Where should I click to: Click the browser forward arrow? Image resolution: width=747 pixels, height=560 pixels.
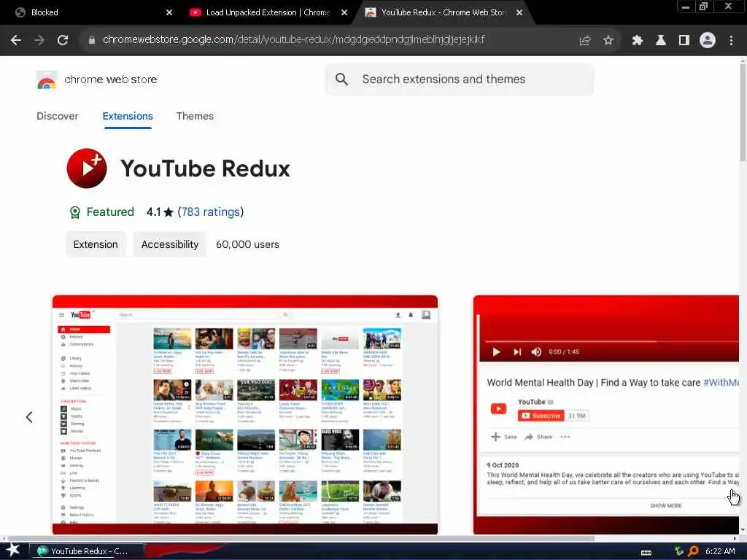(39, 40)
